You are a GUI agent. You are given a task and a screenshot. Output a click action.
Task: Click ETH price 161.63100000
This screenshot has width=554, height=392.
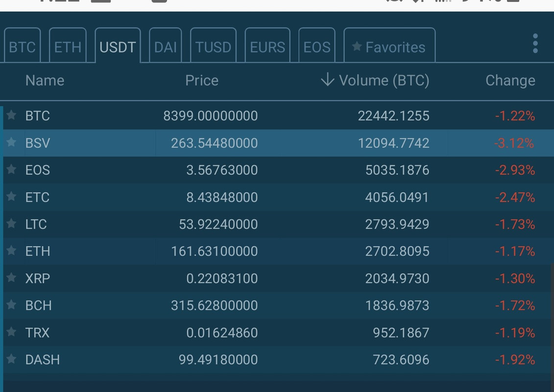point(215,251)
